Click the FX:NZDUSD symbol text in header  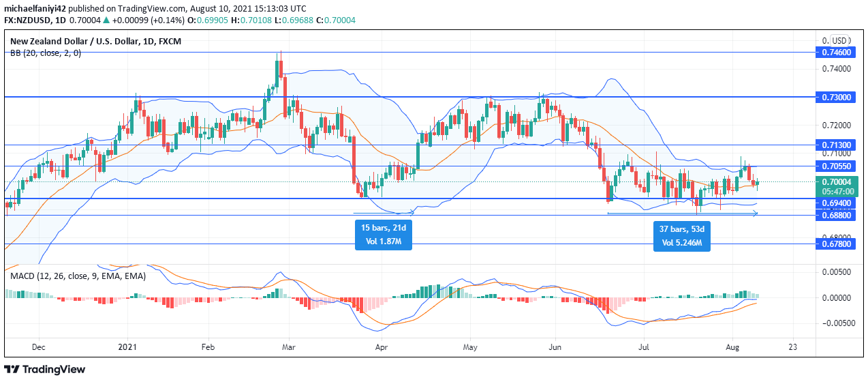point(27,21)
